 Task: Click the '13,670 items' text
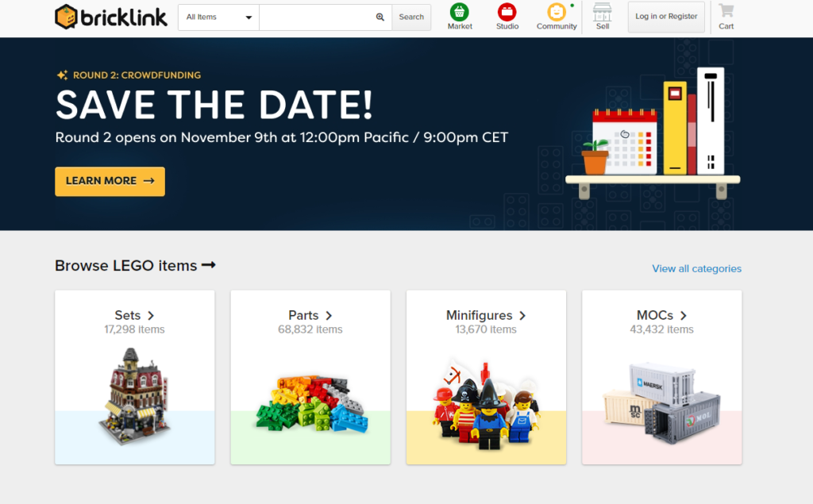[x=486, y=329]
